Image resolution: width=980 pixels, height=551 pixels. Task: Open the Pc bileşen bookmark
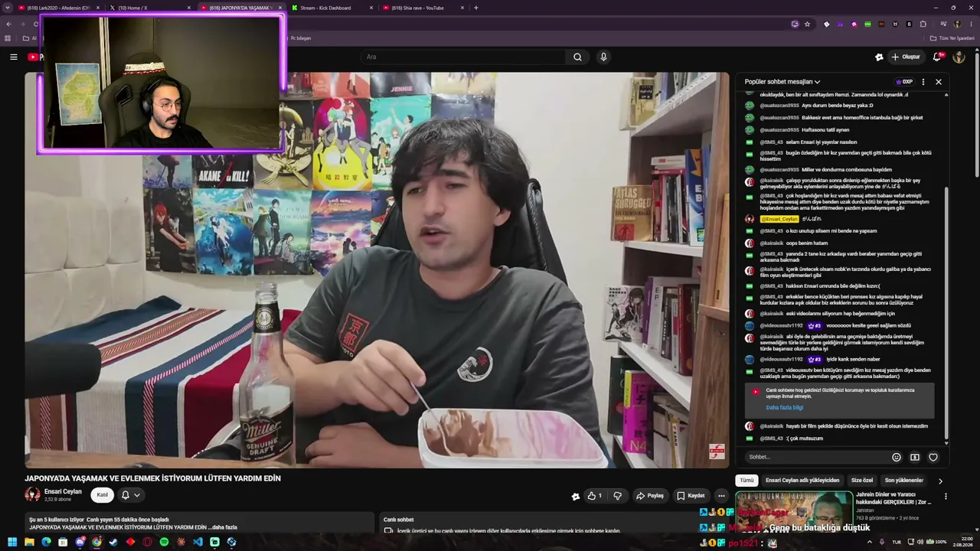click(300, 38)
